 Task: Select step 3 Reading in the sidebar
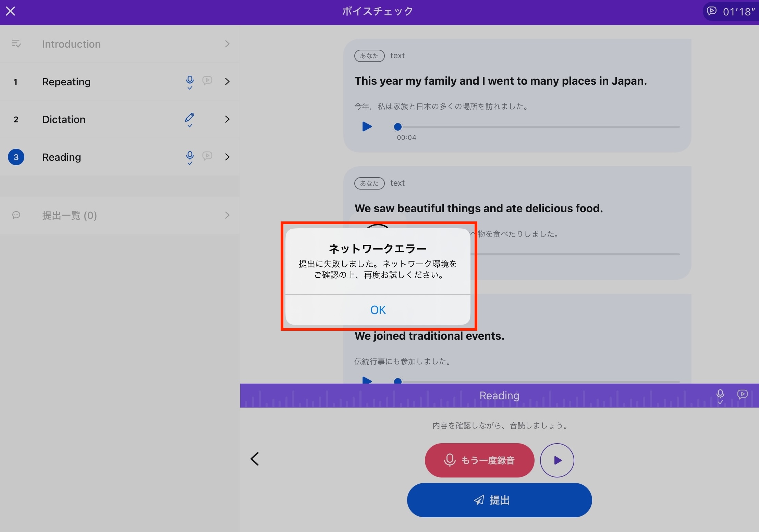tap(62, 157)
